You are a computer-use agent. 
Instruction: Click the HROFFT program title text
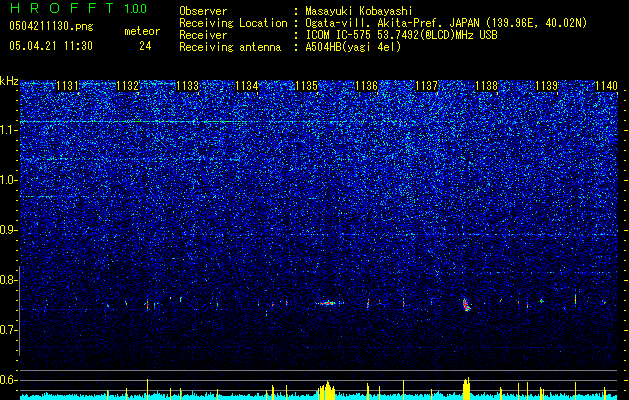62,8
